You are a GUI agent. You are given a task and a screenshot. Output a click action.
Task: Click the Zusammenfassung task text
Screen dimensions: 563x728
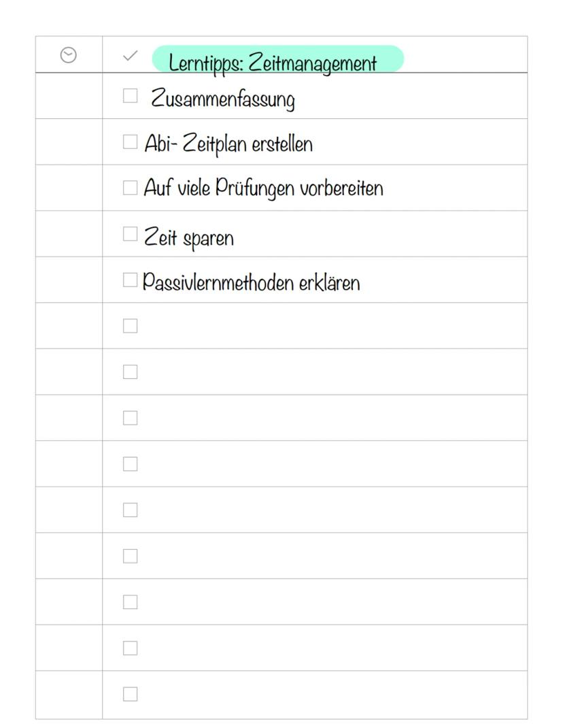coord(223,100)
